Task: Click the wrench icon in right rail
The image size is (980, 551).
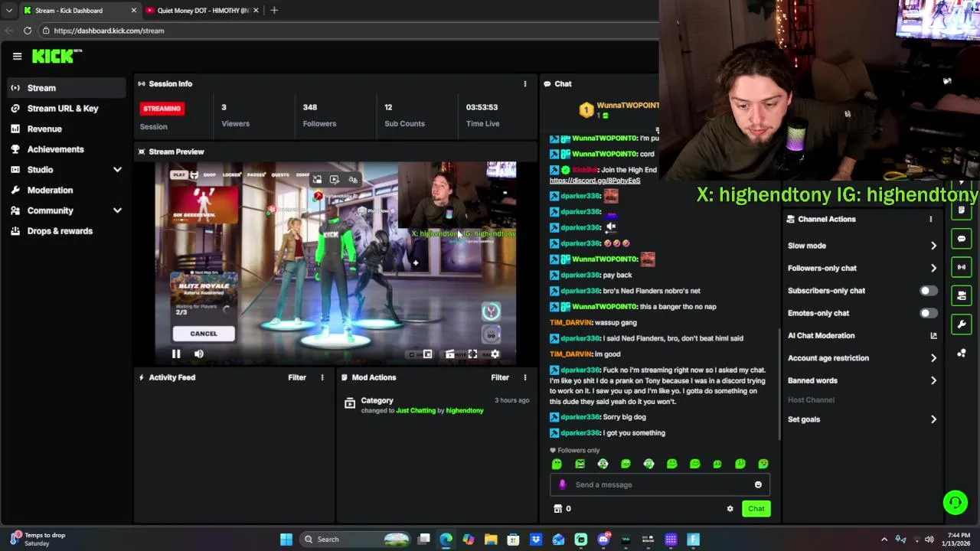Action: coord(962,324)
